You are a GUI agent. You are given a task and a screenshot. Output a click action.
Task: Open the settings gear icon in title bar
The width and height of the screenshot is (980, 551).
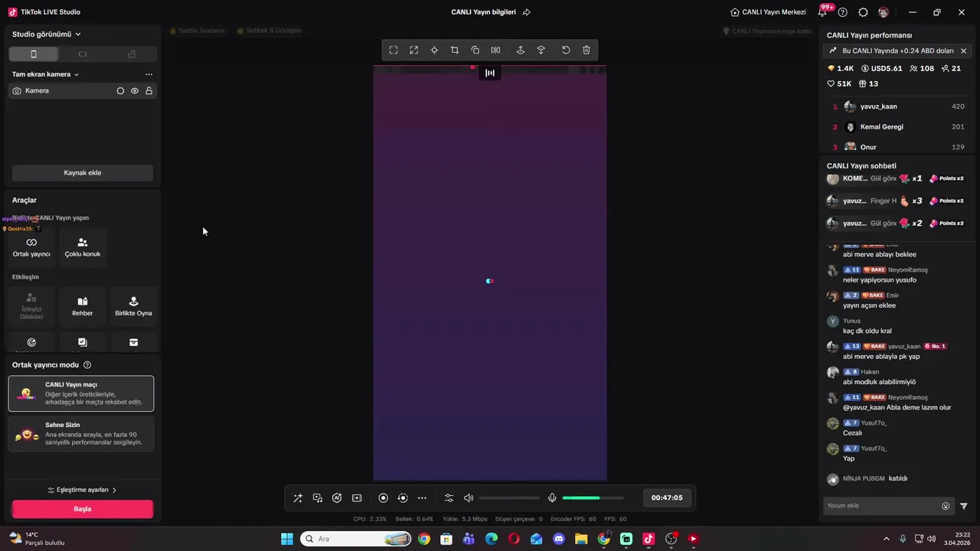tap(863, 12)
